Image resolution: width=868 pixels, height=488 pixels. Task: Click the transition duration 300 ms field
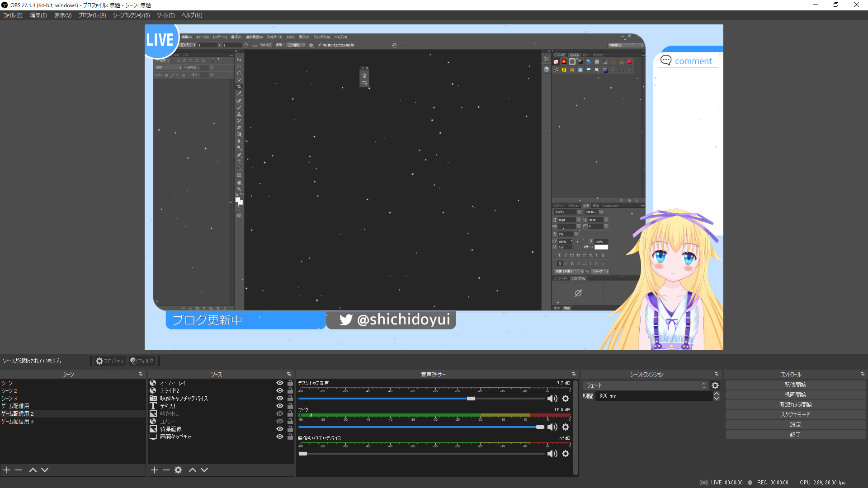[654, 396]
